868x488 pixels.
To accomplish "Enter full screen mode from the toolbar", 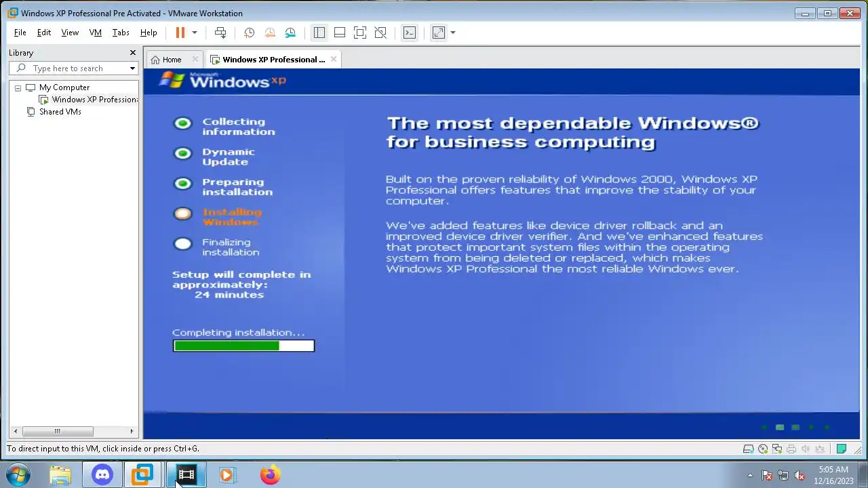I will (360, 33).
